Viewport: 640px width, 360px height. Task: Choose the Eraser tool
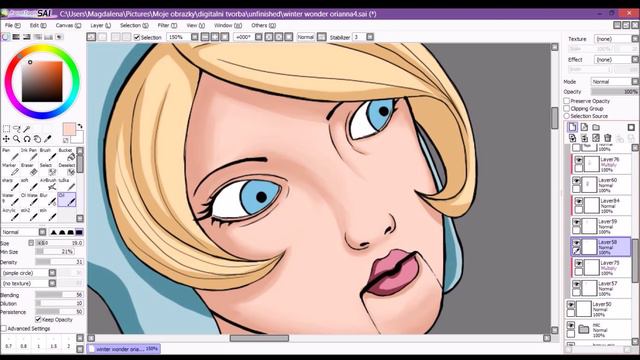tap(29, 170)
